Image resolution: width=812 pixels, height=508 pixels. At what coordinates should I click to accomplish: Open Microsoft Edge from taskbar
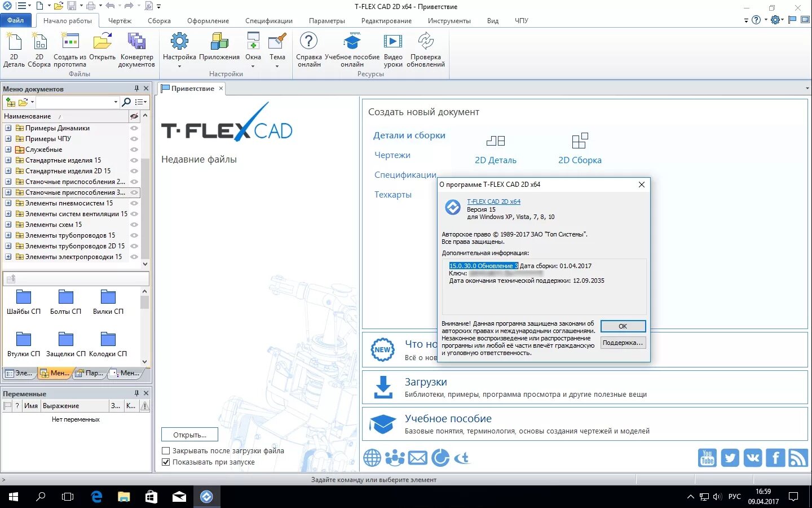96,497
